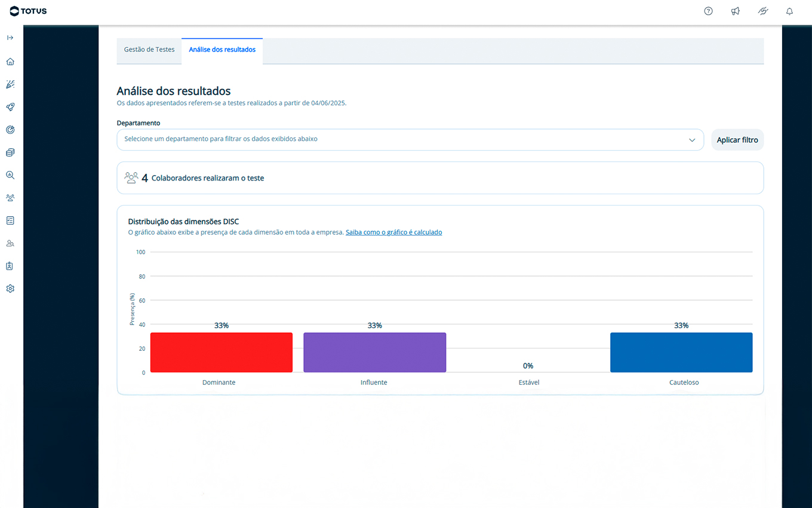Open the Departamento dropdown
Screen dimensions: 812x508
[x=410, y=140]
